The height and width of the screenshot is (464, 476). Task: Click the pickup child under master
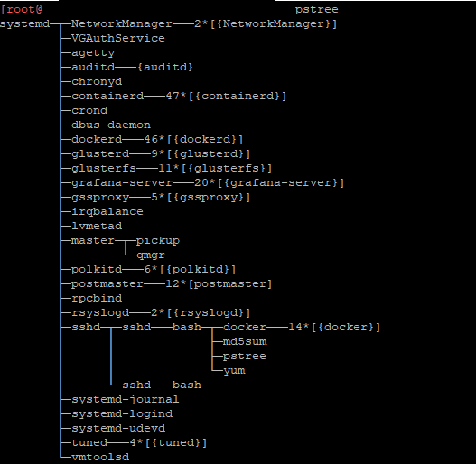pyautogui.click(x=158, y=241)
